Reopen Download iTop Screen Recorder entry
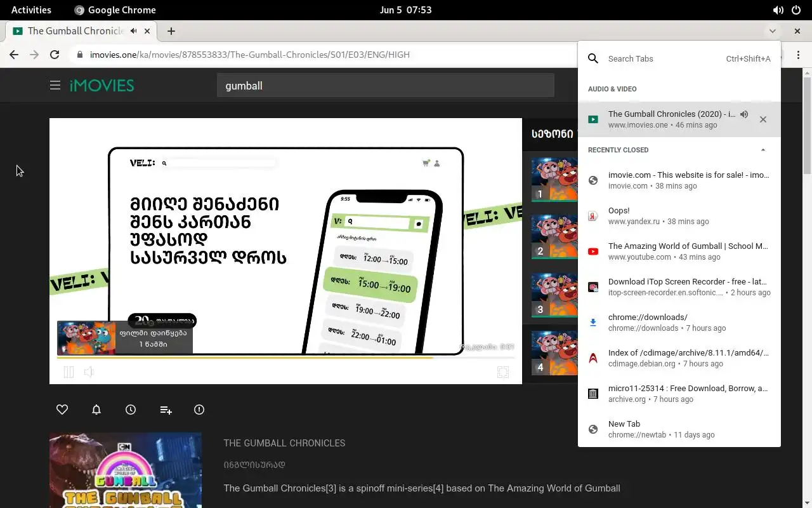The width and height of the screenshot is (812, 508). click(x=679, y=287)
